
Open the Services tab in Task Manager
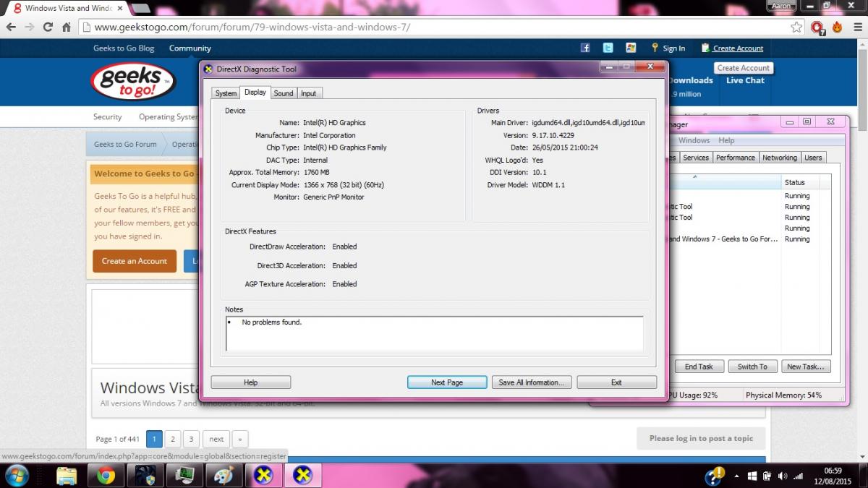click(696, 158)
